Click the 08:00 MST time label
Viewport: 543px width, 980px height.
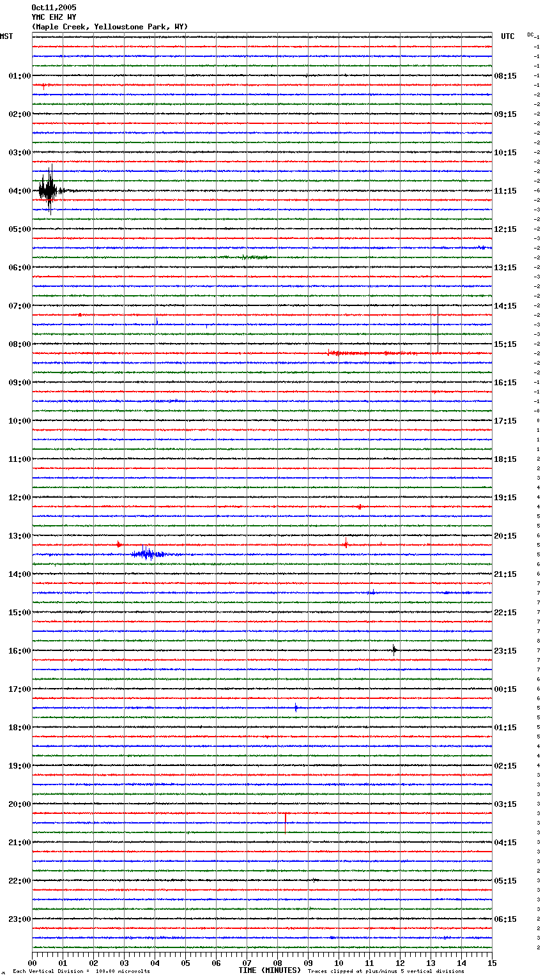(x=20, y=344)
